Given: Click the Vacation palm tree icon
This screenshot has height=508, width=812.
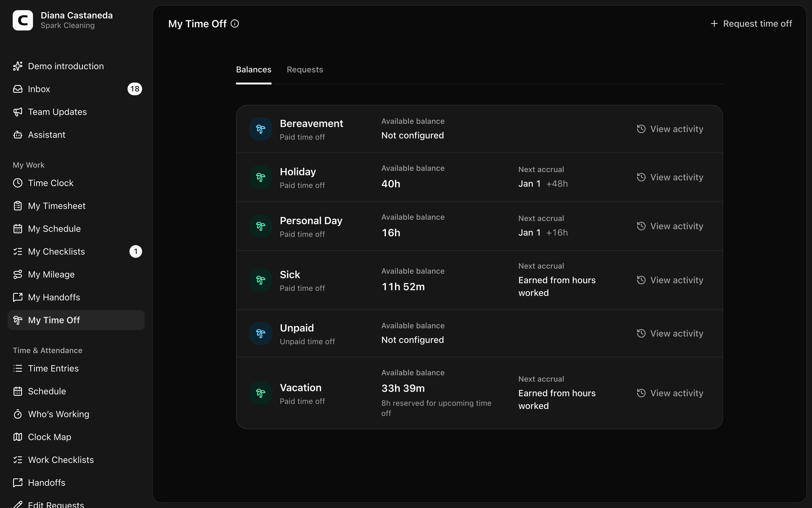Looking at the screenshot, I should coord(261,393).
